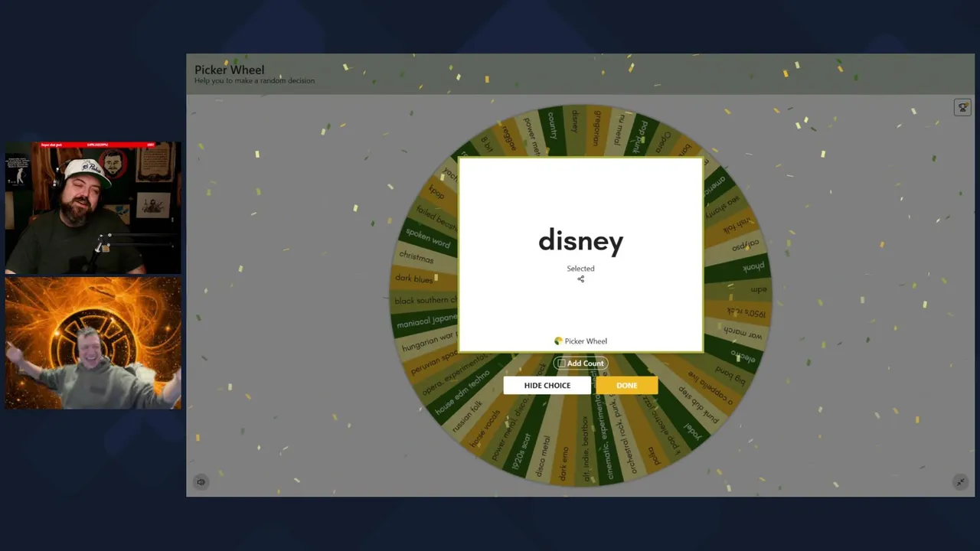This screenshot has height=551, width=980.
Task: Click the 'alt, indie, beatbox' wheel segment
Action: (585, 448)
